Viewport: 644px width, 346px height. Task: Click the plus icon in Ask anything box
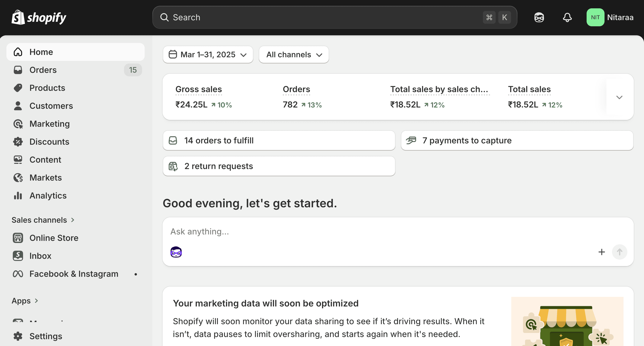(602, 252)
